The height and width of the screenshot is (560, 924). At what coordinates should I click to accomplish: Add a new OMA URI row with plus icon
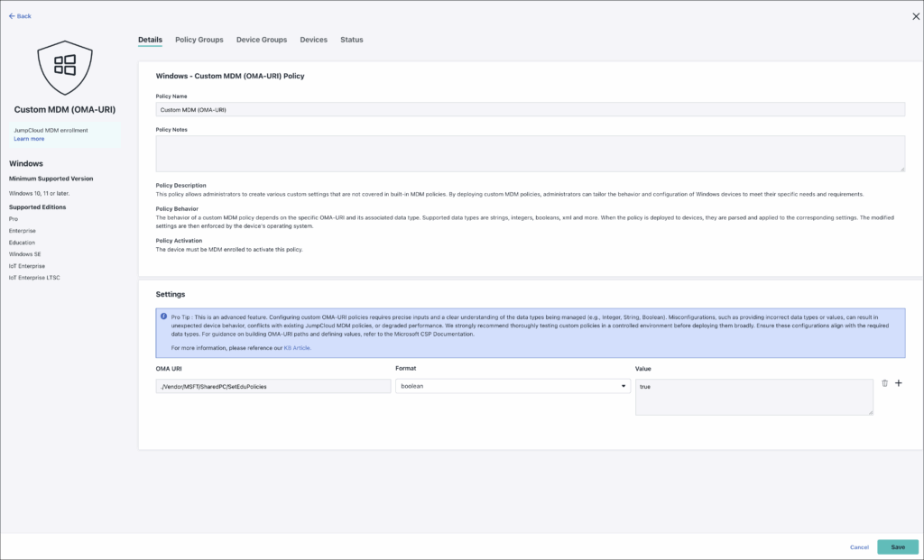pos(898,383)
